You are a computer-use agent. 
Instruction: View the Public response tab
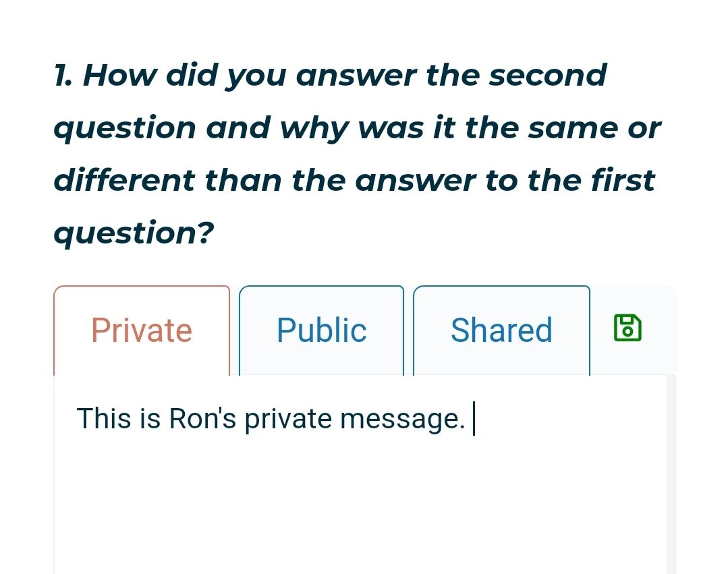coord(321,331)
